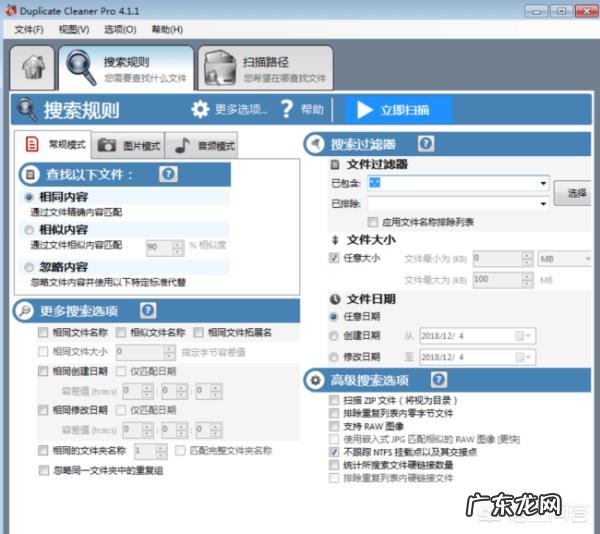
Task: Open the 已包含 filter dropdown
Action: (x=543, y=183)
